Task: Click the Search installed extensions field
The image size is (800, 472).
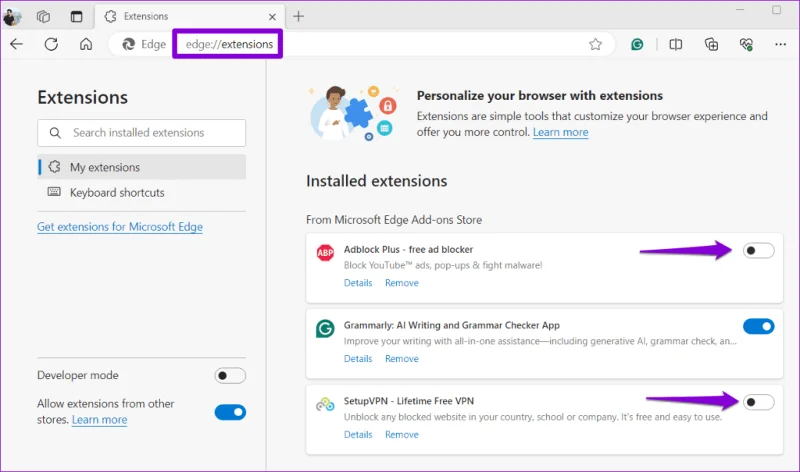Action: (141, 133)
